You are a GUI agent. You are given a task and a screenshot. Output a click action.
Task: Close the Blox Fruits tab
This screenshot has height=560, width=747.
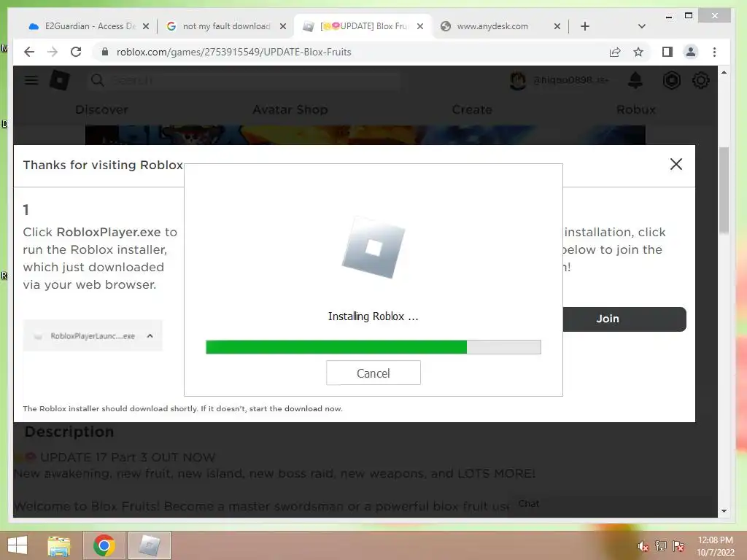(x=420, y=26)
